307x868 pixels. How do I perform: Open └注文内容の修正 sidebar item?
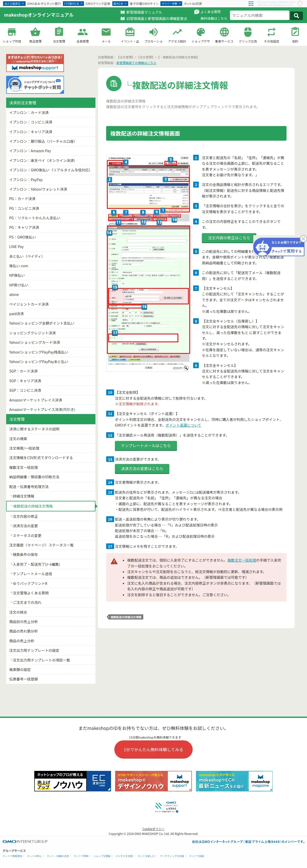point(50,516)
